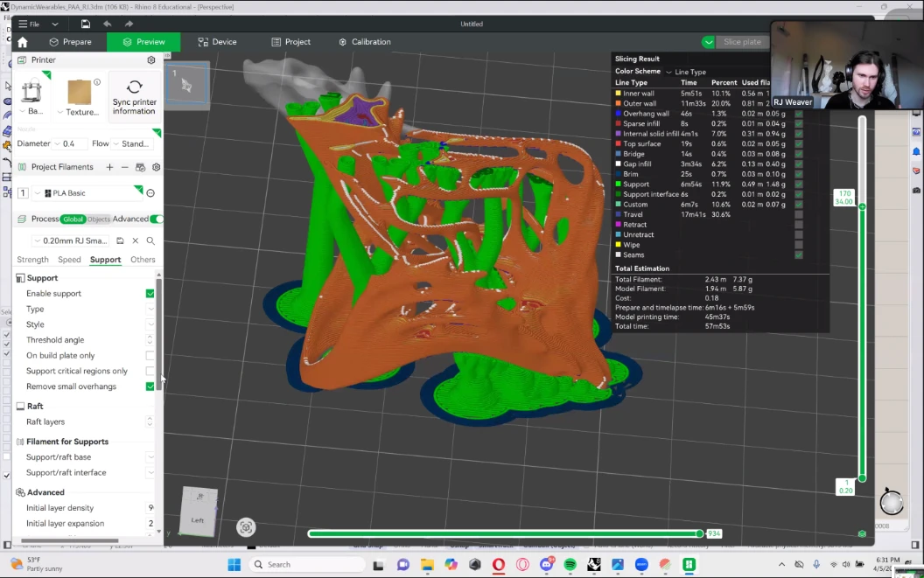The image size is (924, 578).
Task: Click the Slice plate button
Action: (x=741, y=42)
